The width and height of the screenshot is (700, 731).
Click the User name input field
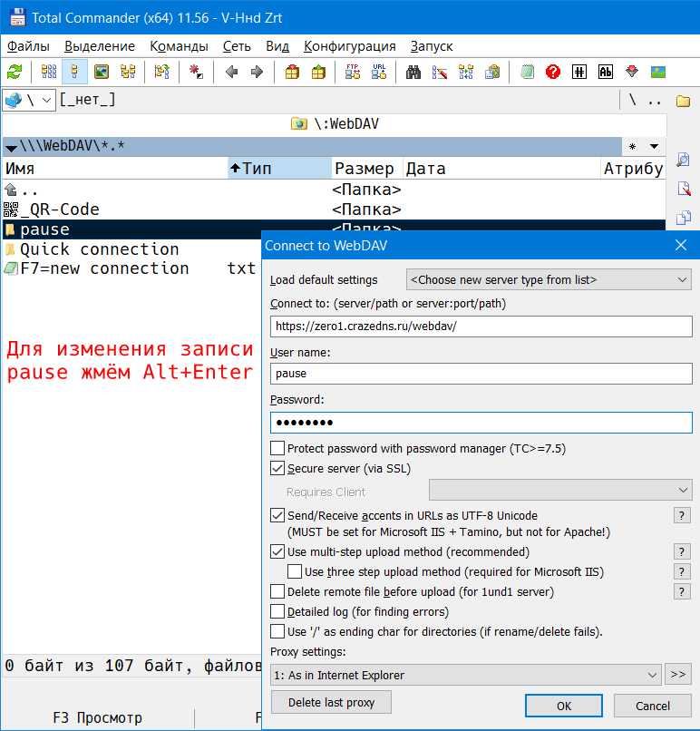coord(481,374)
